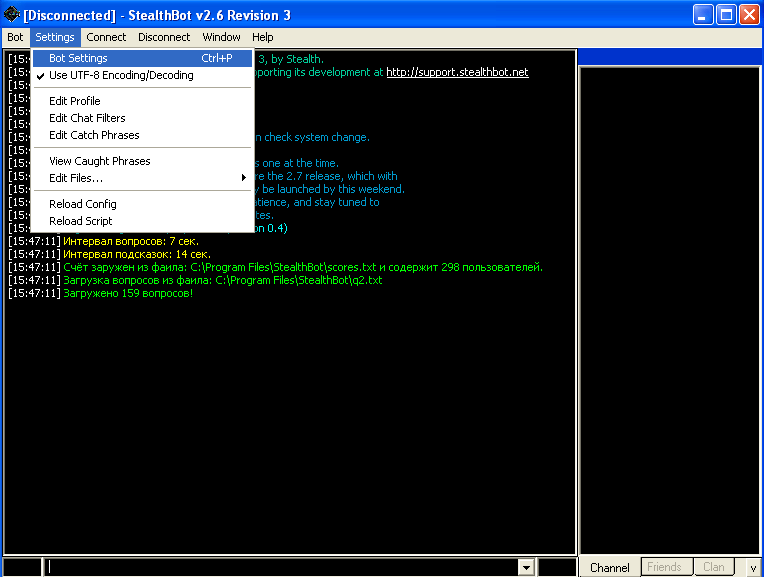Image resolution: width=764 pixels, height=577 pixels.
Task: Open Bot Settings from the menu
Action: 142,58
